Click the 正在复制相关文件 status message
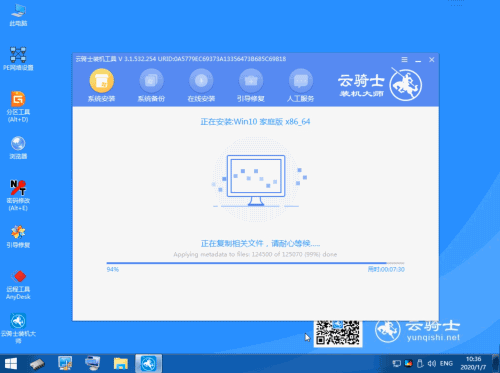The height and width of the screenshot is (373, 500). 260,243
